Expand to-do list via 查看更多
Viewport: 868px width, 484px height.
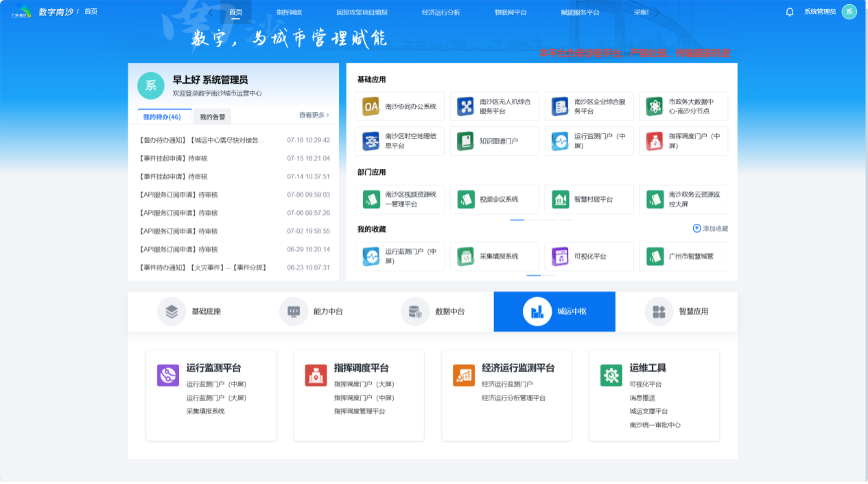(314, 115)
